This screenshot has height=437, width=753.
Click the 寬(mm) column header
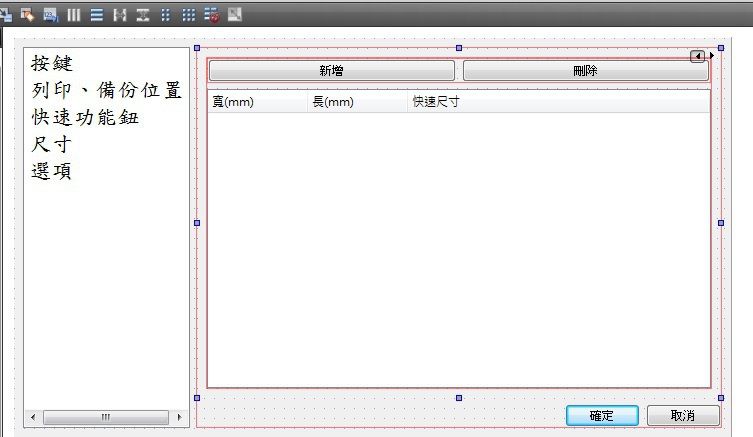coord(258,101)
